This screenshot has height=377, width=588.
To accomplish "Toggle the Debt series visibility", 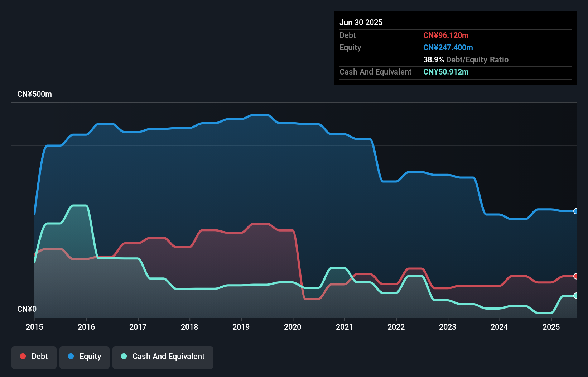I will [x=34, y=356].
